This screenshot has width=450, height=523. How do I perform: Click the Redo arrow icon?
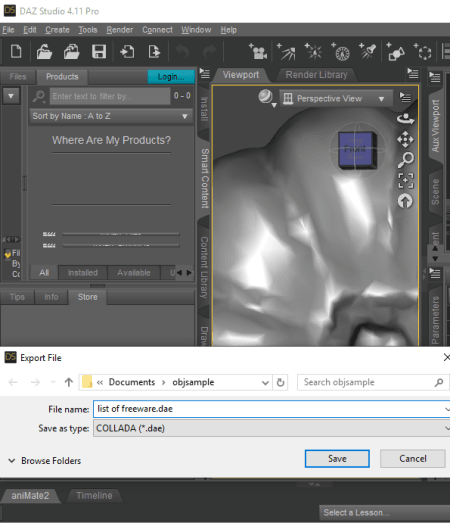click(x=209, y=52)
